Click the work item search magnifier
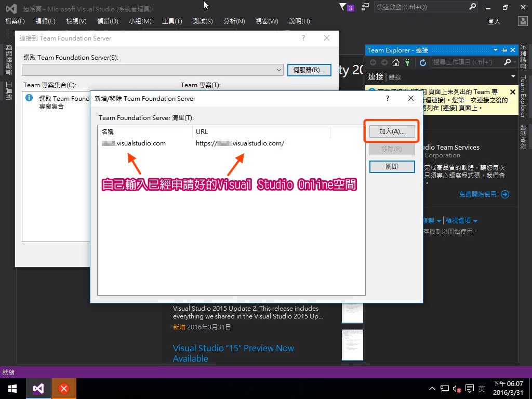 click(507, 62)
